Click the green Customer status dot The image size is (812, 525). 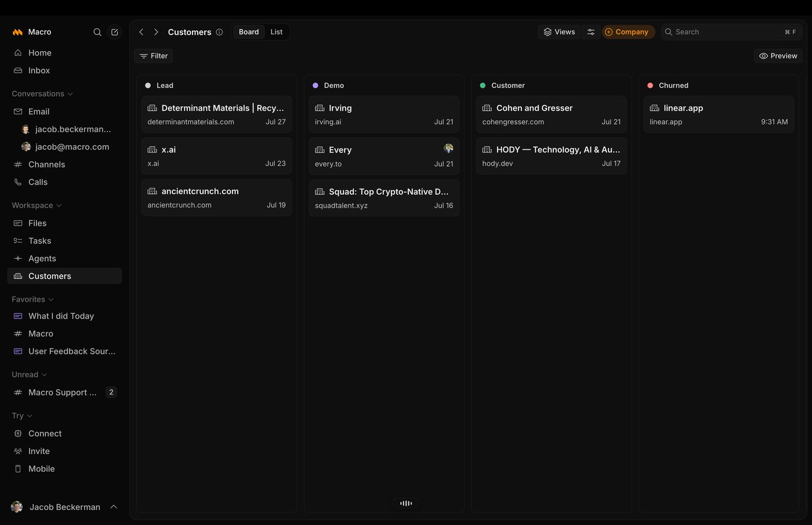coord(483,85)
